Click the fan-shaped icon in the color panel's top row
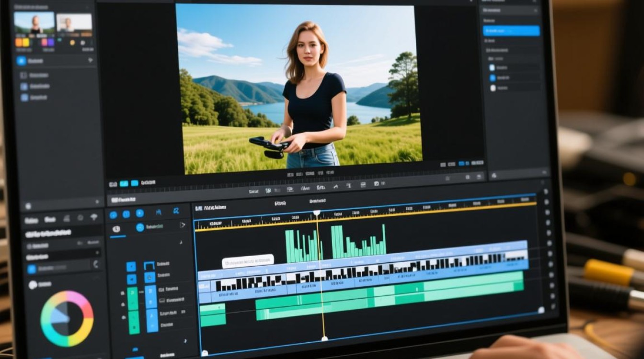The width and height of the screenshot is (644, 359). pyautogui.click(x=93, y=217)
